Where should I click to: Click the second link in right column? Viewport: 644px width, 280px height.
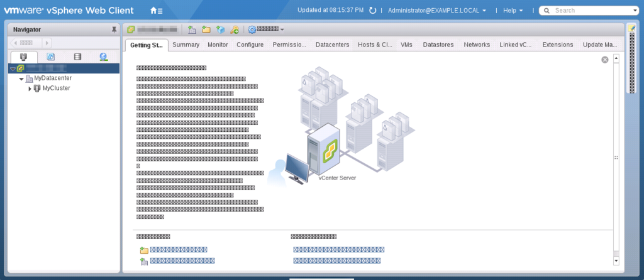(x=337, y=261)
